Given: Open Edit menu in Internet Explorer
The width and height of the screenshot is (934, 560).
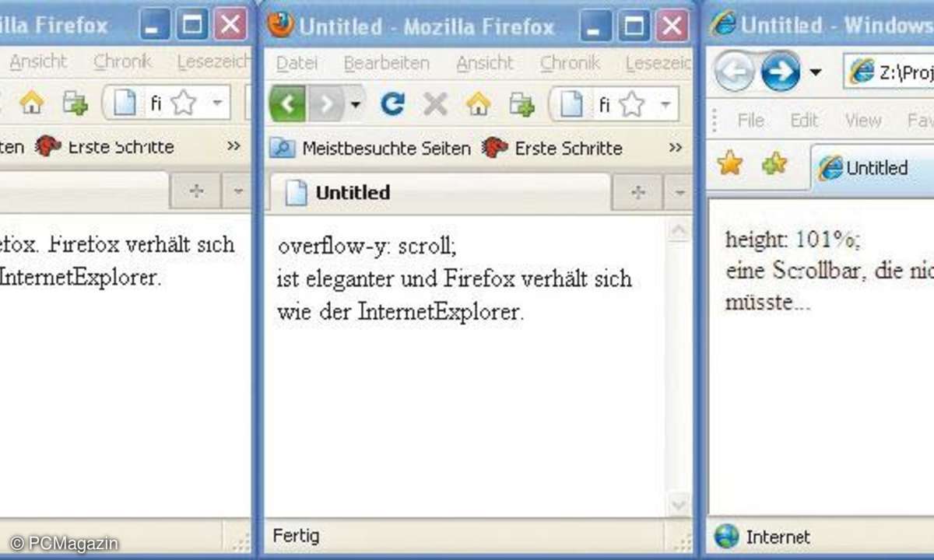Looking at the screenshot, I should [804, 121].
